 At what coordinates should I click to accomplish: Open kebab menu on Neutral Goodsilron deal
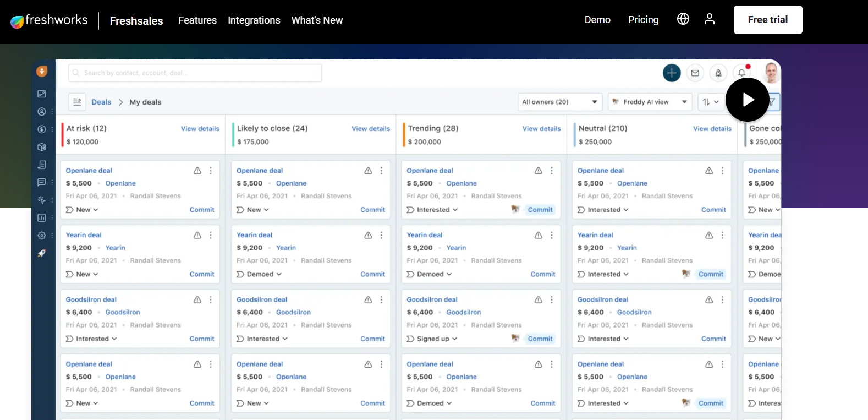pyautogui.click(x=722, y=299)
